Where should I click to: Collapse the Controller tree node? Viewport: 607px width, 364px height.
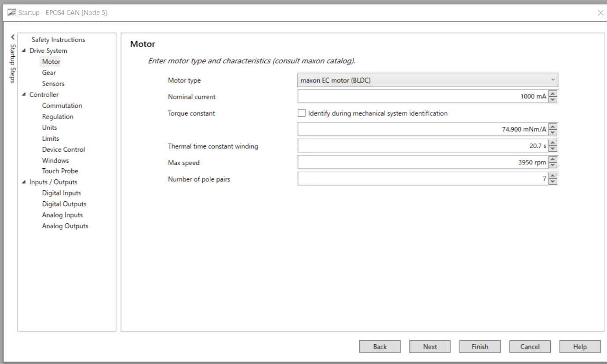tap(24, 95)
